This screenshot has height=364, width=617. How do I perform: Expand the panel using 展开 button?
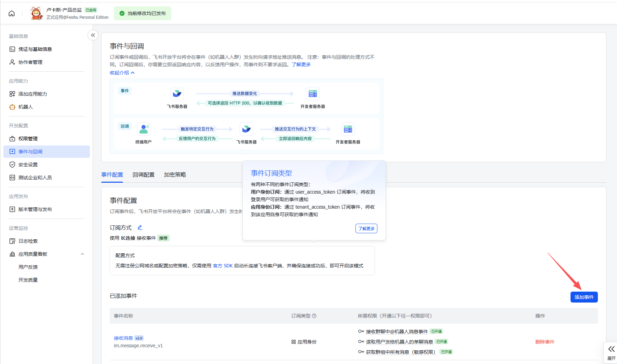coord(611,352)
